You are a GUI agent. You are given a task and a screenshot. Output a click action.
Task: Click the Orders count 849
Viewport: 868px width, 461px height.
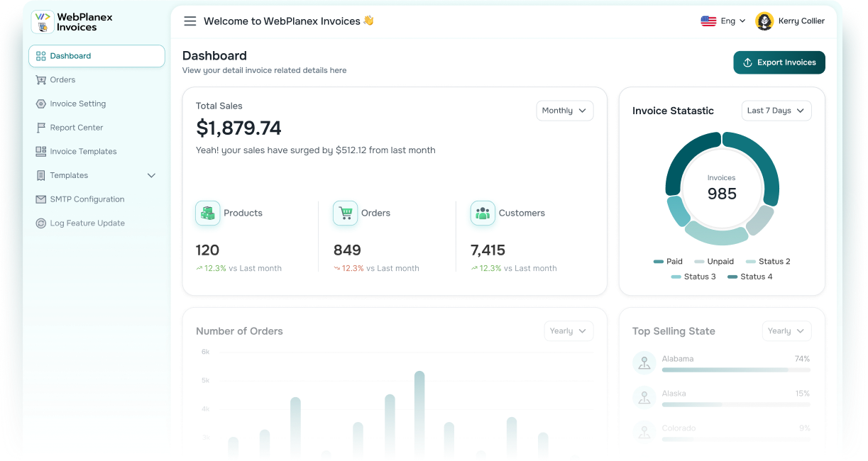[347, 250]
